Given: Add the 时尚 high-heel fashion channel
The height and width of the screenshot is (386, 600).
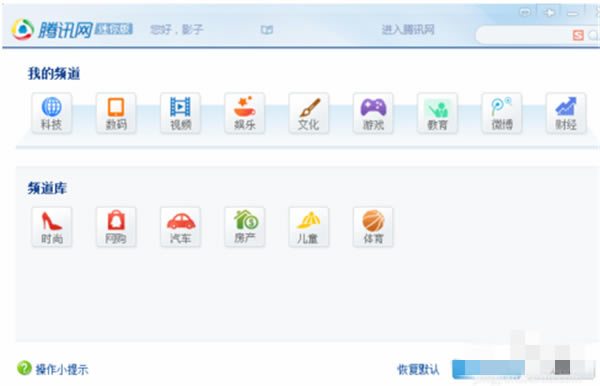Looking at the screenshot, I should click(51, 227).
